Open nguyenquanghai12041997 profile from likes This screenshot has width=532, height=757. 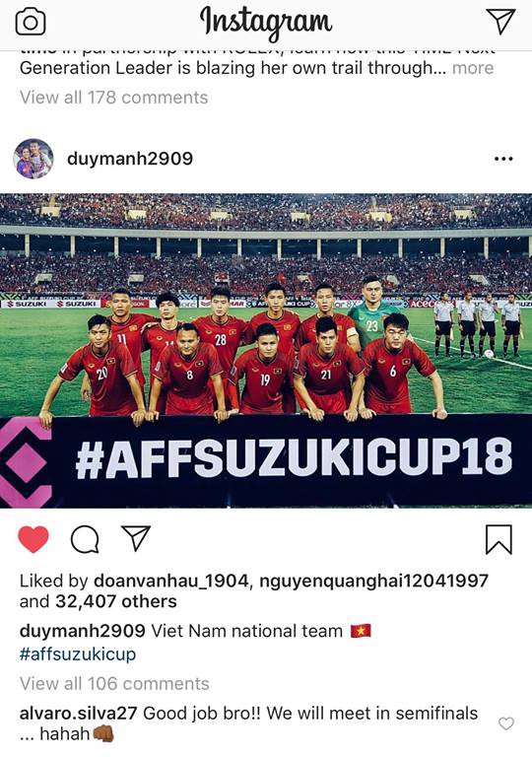tap(374, 581)
